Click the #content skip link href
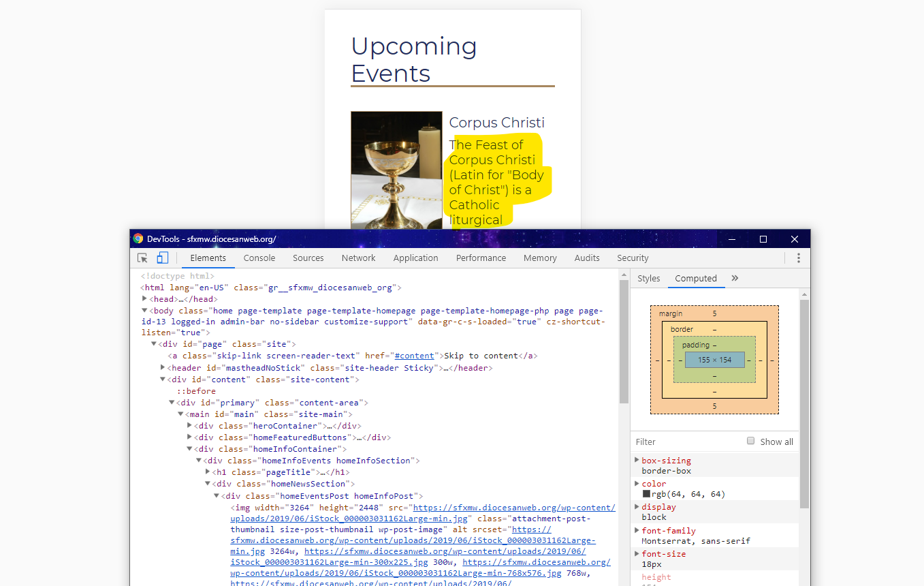This screenshot has height=586, width=924. (414, 356)
